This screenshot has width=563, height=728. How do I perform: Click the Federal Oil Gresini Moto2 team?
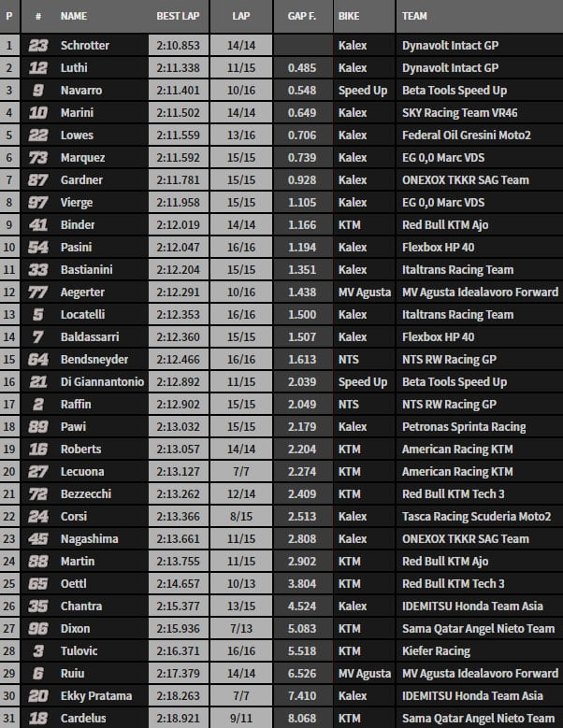pos(466,135)
